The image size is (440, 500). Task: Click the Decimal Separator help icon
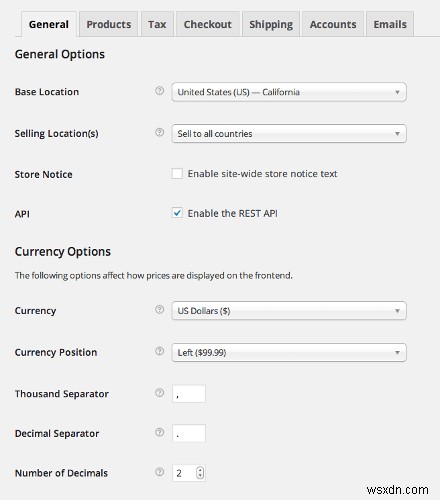click(x=160, y=432)
